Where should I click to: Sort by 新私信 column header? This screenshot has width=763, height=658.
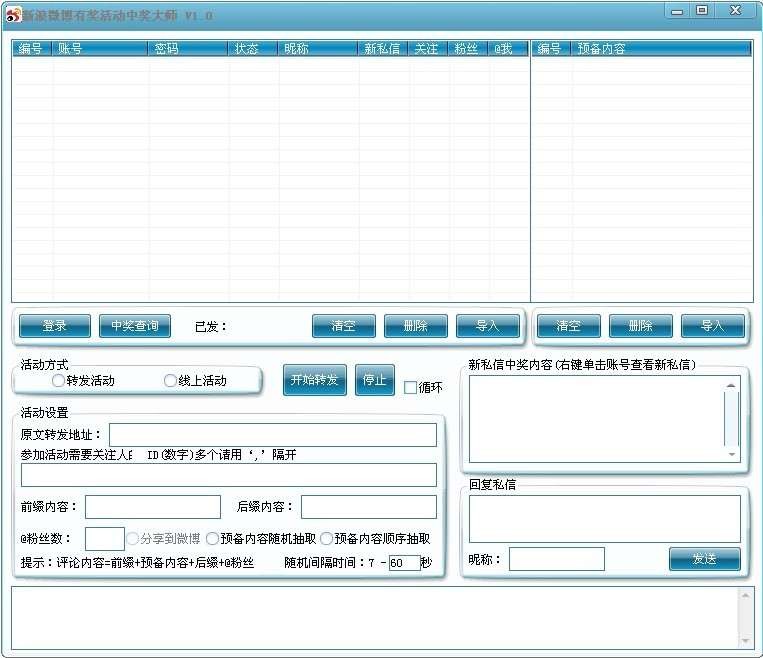pyautogui.click(x=383, y=49)
